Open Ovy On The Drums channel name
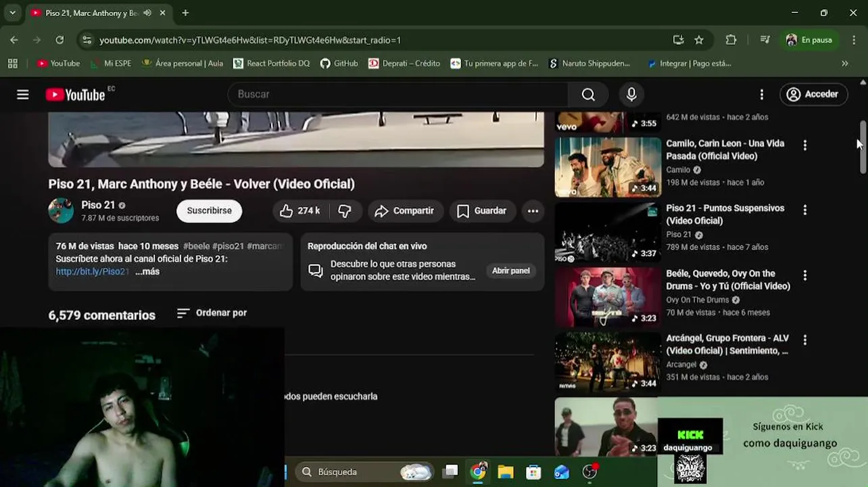Screen dimensions: 868x487 click(698, 300)
